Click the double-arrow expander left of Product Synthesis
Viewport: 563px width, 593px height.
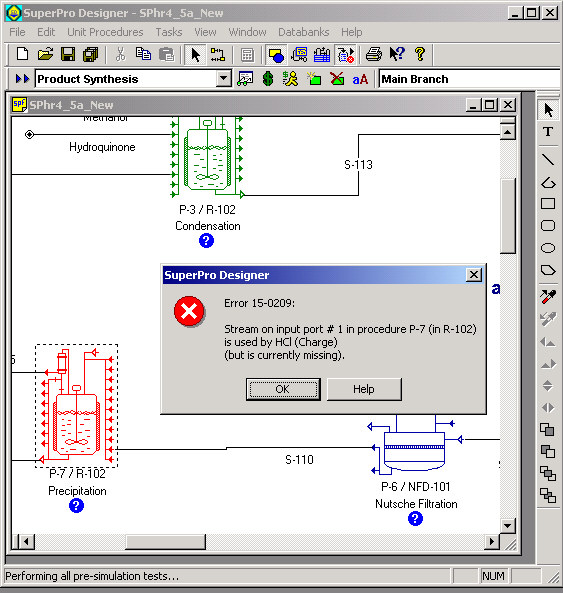point(22,79)
